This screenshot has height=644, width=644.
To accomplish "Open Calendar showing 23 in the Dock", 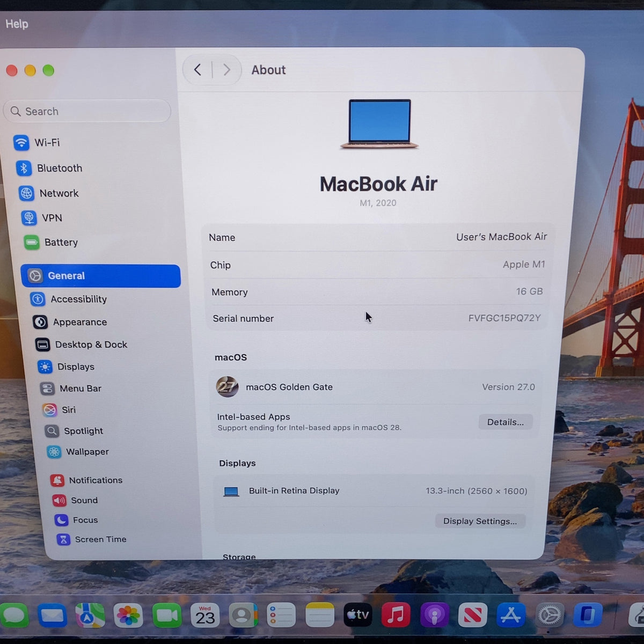I will (x=205, y=616).
